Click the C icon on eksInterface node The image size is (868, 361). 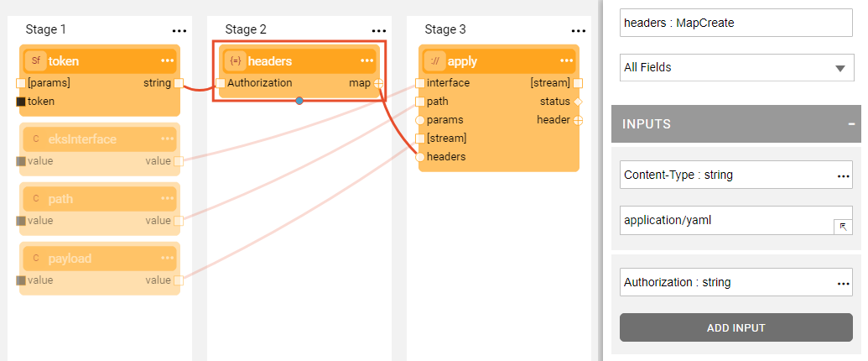pyautogui.click(x=35, y=139)
